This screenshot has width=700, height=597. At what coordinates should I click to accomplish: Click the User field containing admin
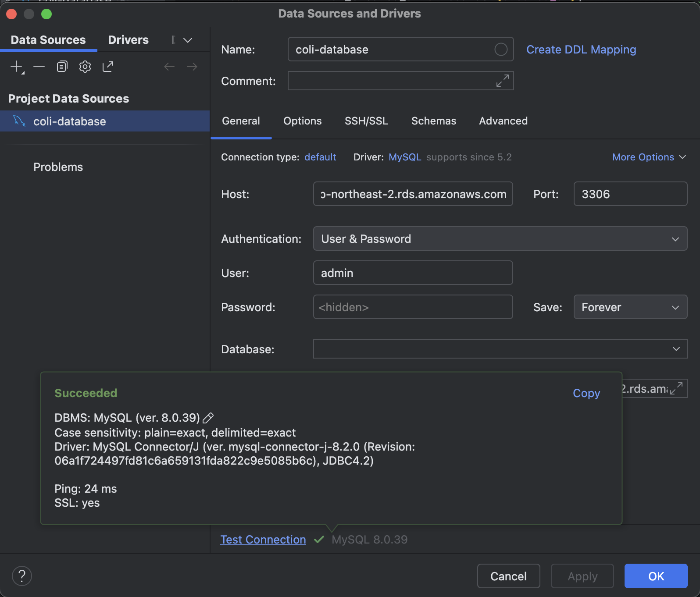(x=413, y=273)
